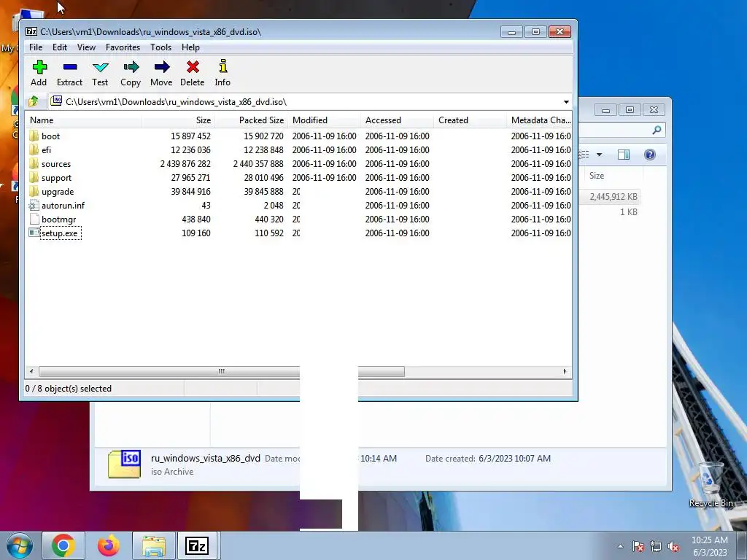This screenshot has width=747, height=560.
Task: Click horizontal scrollbar left arrow
Action: [x=31, y=371]
